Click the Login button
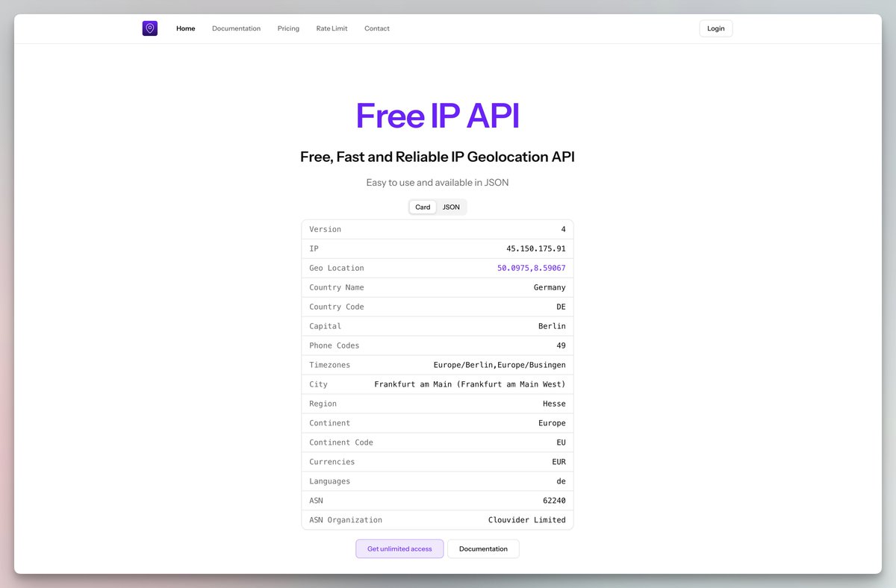This screenshot has height=588, width=896. [x=715, y=28]
